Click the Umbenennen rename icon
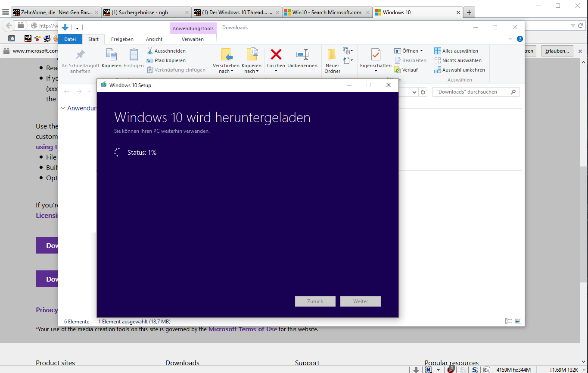Image resolution: width=588 pixels, height=373 pixels. pos(302,55)
